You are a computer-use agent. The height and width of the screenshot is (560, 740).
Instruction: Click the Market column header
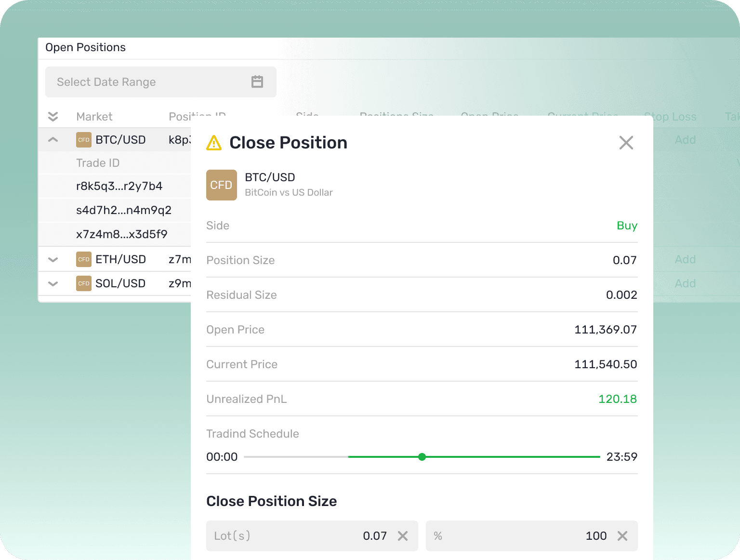[x=94, y=117]
